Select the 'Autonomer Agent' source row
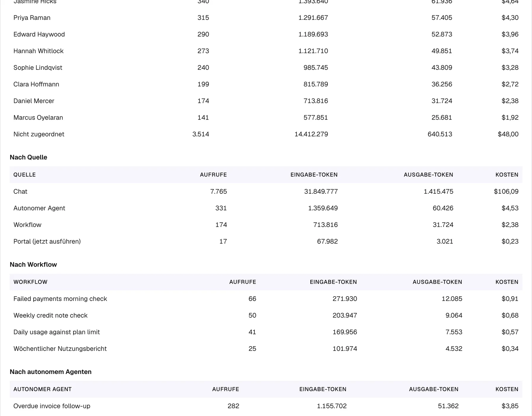The image size is (532, 416). click(x=266, y=208)
